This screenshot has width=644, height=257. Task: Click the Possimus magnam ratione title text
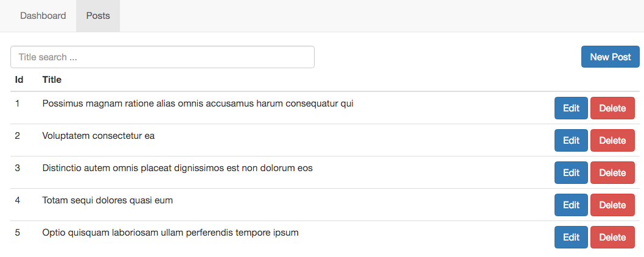[x=198, y=104]
